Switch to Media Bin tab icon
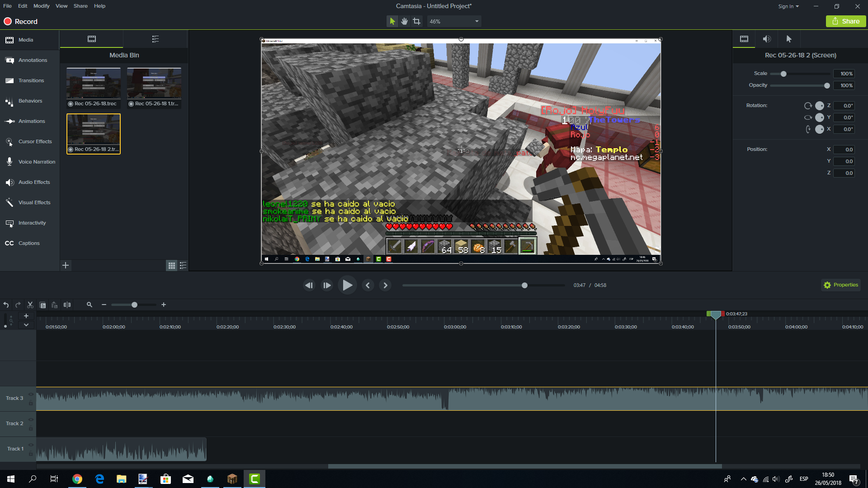Image resolution: width=868 pixels, height=488 pixels. pos(92,39)
